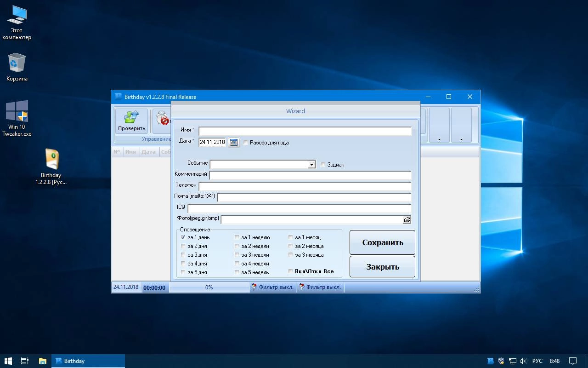Select the Win 10 Tweaker.exe desktop icon
The height and width of the screenshot is (368, 588).
pyautogui.click(x=17, y=119)
